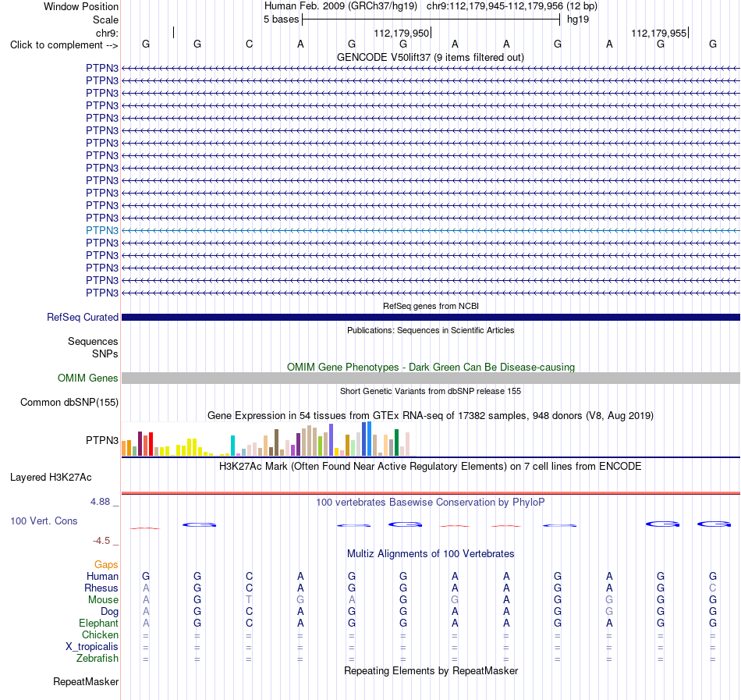Select the Rhesus species label

[101, 588]
